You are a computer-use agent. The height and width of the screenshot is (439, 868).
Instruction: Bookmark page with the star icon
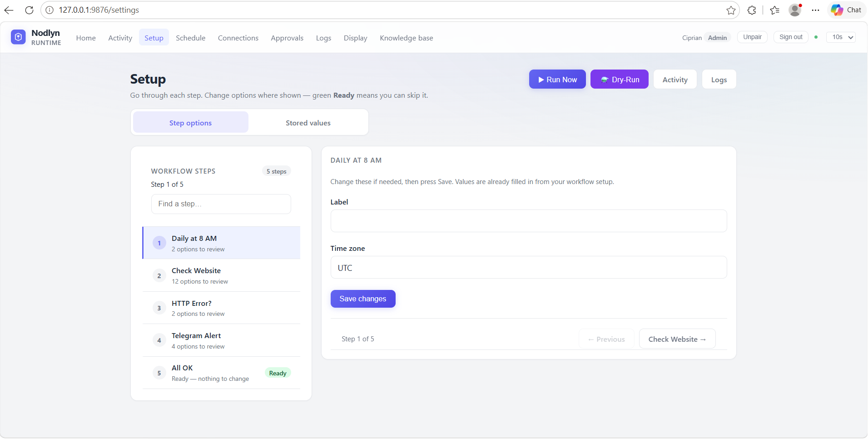pyautogui.click(x=731, y=10)
